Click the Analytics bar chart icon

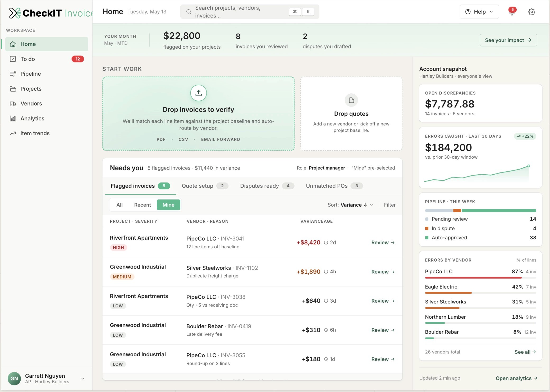pyautogui.click(x=13, y=118)
